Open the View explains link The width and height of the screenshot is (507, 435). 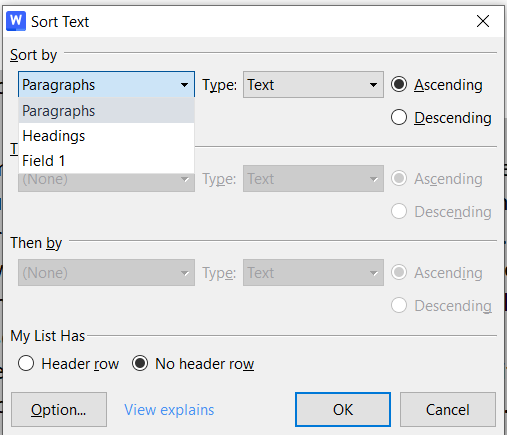pyautogui.click(x=169, y=410)
